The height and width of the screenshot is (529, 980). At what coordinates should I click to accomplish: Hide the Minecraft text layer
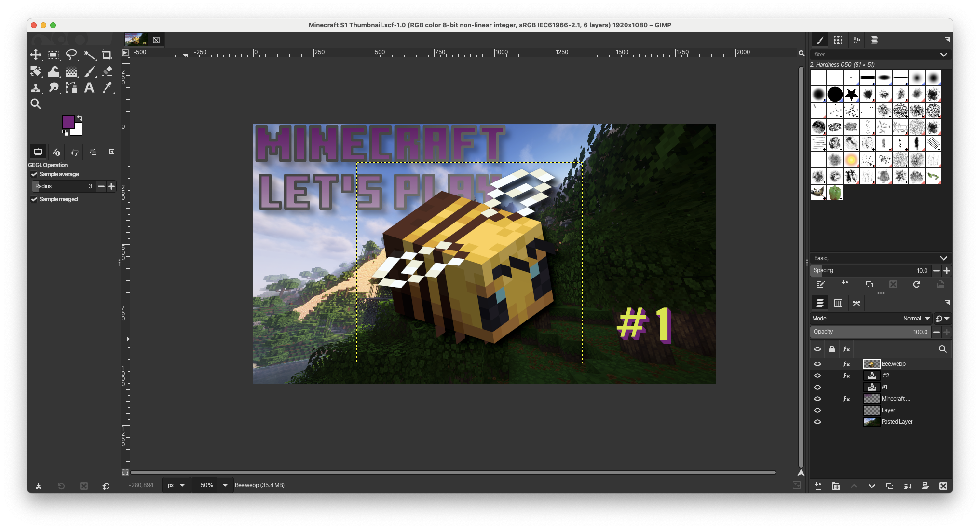click(x=817, y=399)
